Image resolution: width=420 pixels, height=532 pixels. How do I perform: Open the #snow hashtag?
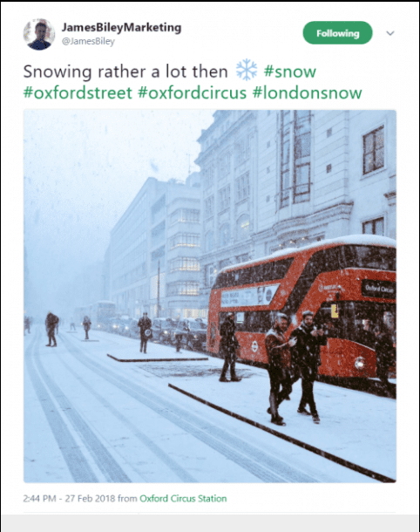click(x=290, y=72)
